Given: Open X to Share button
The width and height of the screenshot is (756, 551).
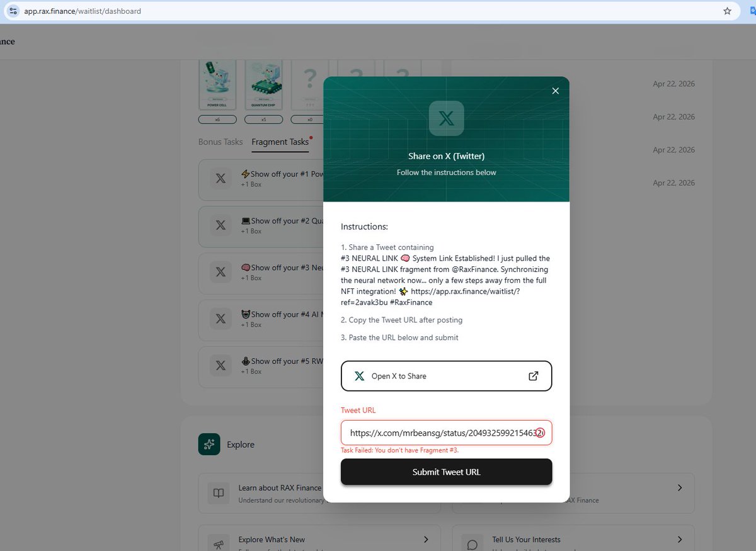Looking at the screenshot, I should tap(446, 376).
